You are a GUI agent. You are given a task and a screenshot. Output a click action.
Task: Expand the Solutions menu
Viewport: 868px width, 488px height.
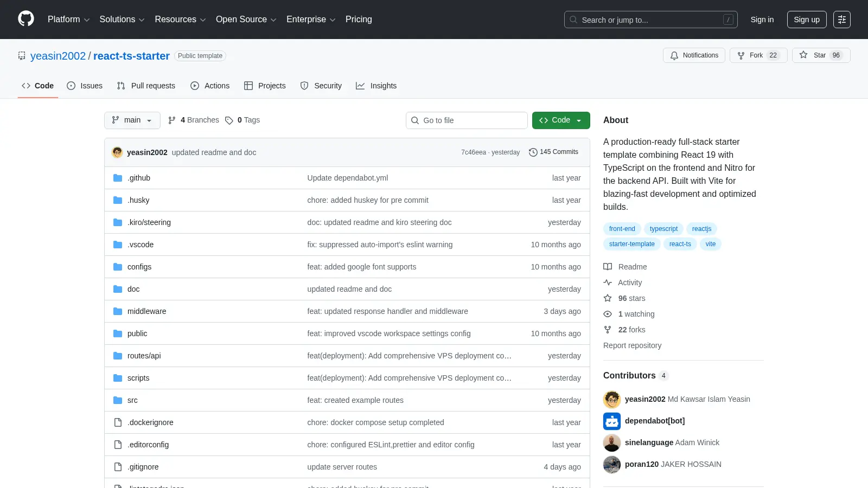coord(122,20)
